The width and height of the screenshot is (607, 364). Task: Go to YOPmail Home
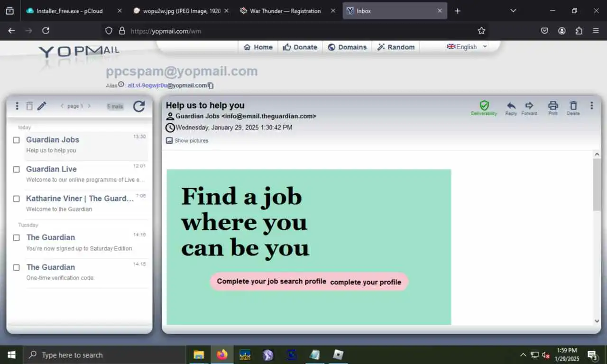pyautogui.click(x=258, y=47)
